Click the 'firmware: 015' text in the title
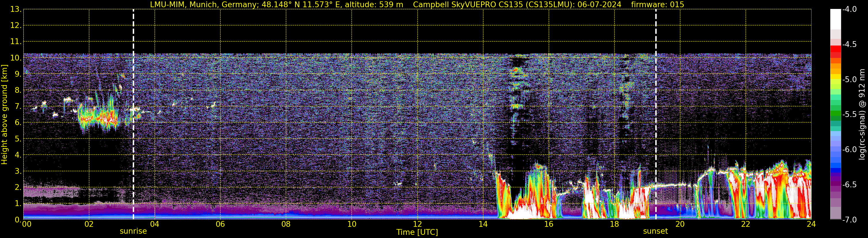868x238 pixels. 658,5
